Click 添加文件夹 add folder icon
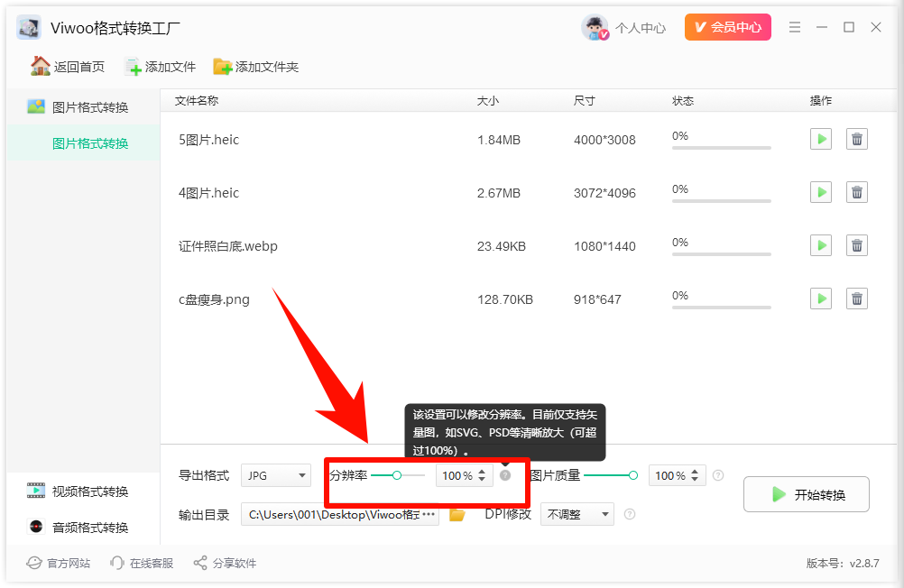904x588 pixels. pyautogui.click(x=223, y=67)
